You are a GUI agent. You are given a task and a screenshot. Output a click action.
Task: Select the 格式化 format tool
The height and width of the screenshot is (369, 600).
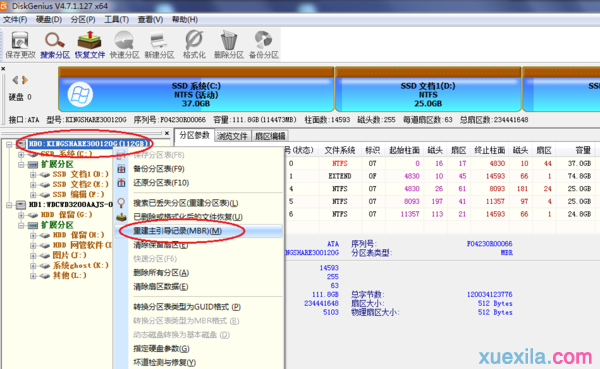pos(194,45)
